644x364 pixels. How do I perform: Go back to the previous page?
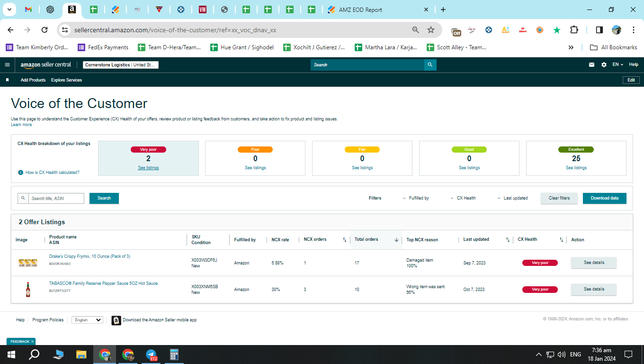[x=10, y=30]
